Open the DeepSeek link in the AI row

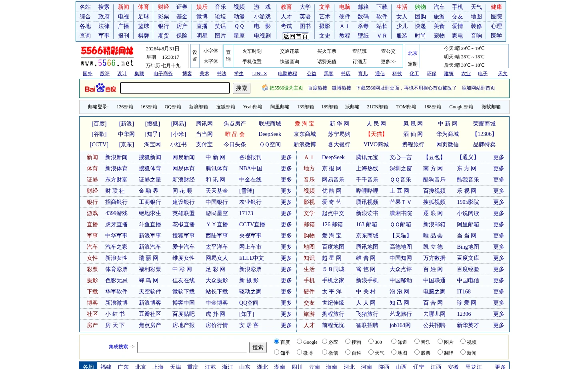[333, 158]
